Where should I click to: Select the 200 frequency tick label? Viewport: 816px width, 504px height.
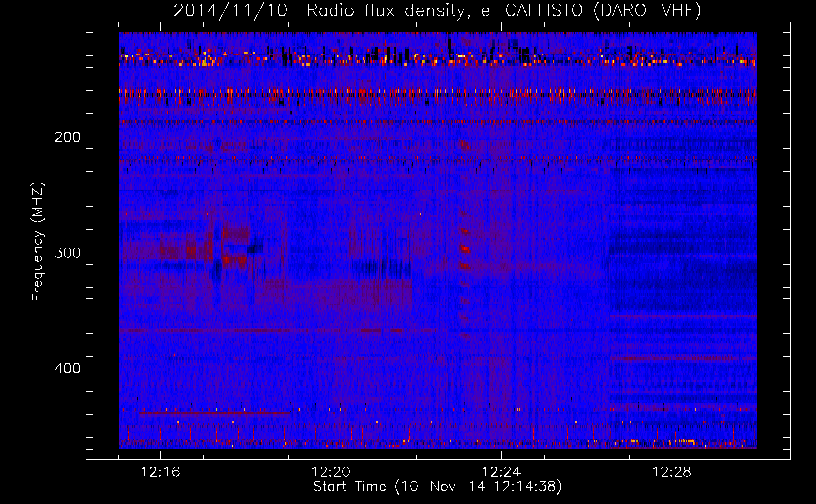68,137
